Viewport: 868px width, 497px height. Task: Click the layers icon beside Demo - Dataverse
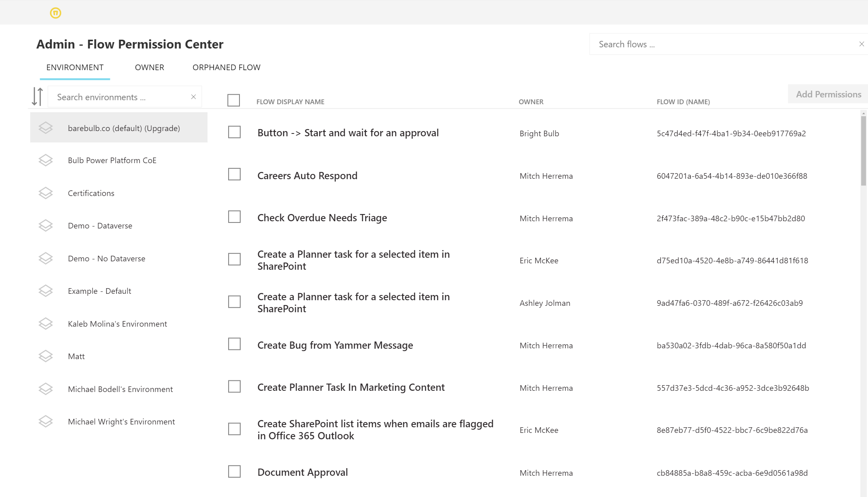pyautogui.click(x=46, y=225)
